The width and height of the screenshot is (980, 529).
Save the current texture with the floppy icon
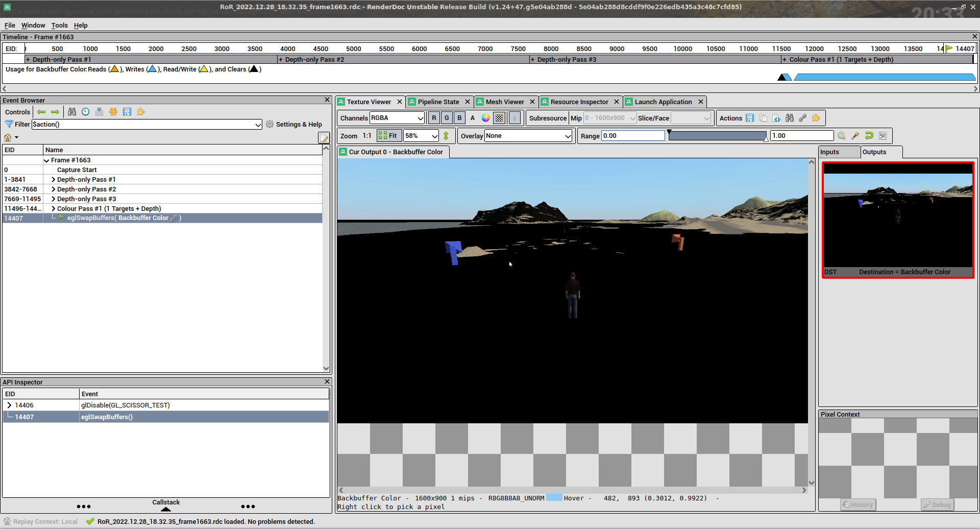click(x=750, y=117)
